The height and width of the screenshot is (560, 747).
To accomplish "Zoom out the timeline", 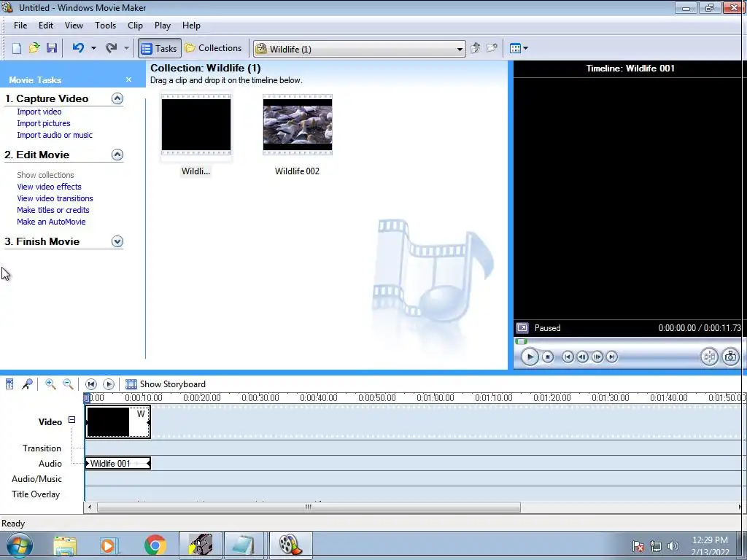I will click(68, 384).
